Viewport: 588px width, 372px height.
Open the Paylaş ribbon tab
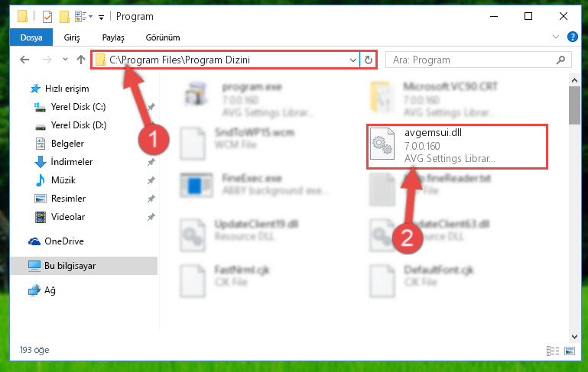coord(113,37)
